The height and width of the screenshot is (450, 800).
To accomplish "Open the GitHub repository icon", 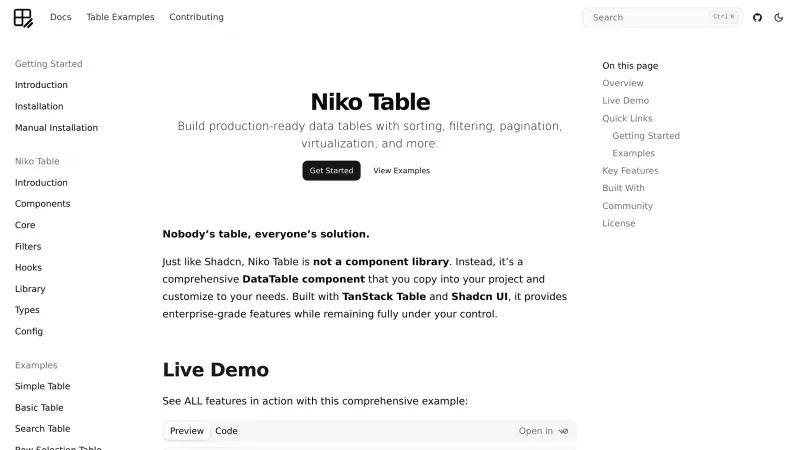I will [757, 17].
